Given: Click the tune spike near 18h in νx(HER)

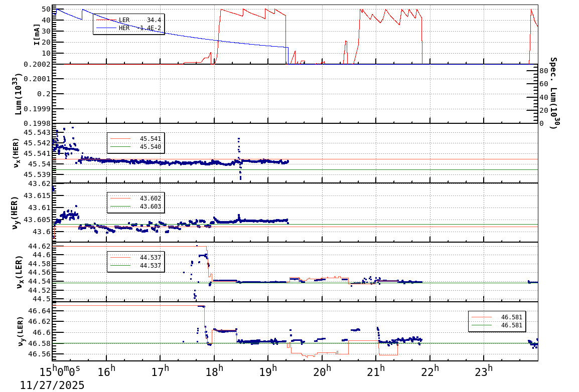Looking at the screenshot, I should pyautogui.click(x=239, y=143).
